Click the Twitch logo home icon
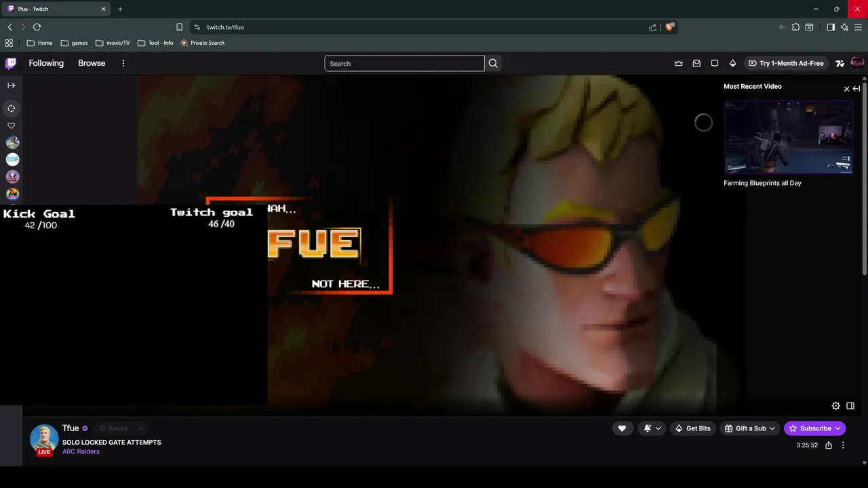The width and height of the screenshot is (868, 488). 11,63
